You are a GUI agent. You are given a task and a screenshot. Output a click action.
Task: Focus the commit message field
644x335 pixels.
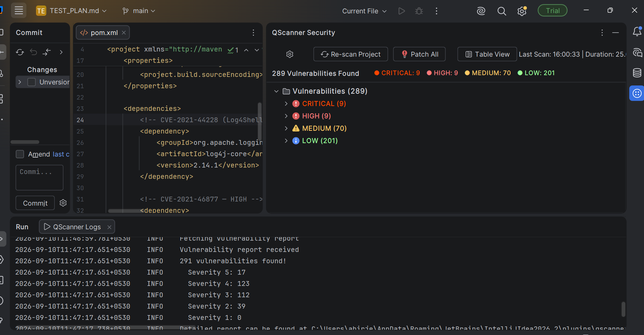pos(39,177)
